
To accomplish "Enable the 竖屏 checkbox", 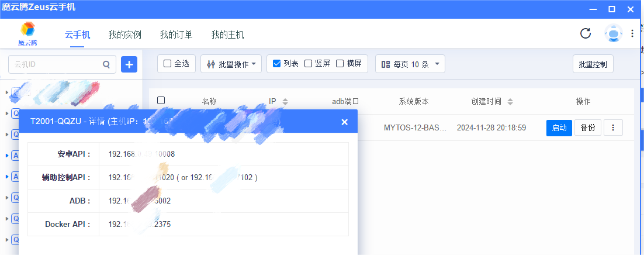I will click(x=309, y=64).
